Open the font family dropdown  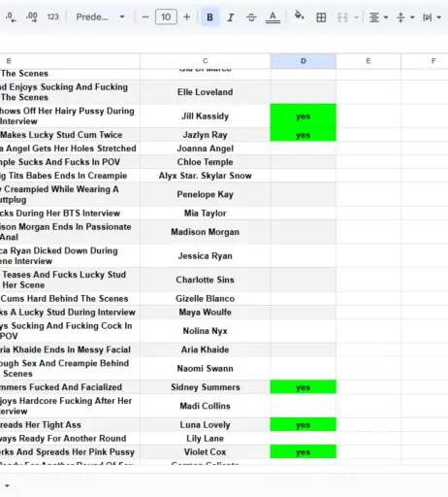(100, 17)
